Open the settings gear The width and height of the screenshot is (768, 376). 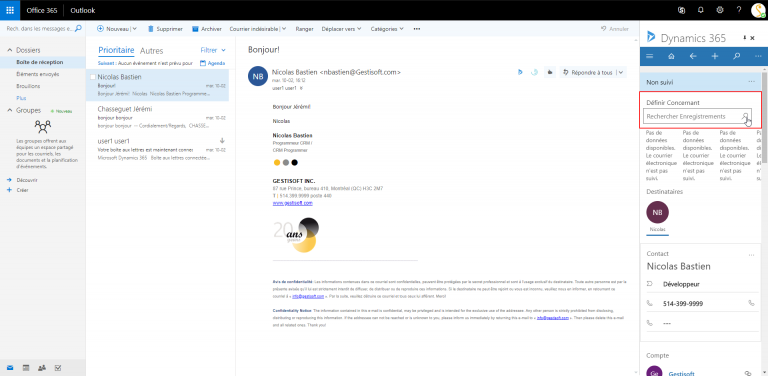(x=720, y=10)
